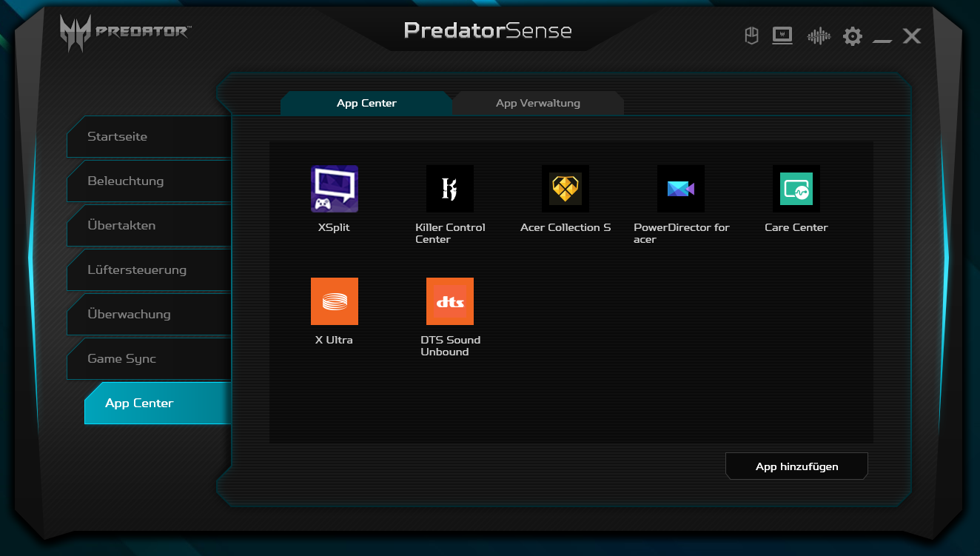Image resolution: width=980 pixels, height=556 pixels.
Task: Launch the X Ultra app icon
Action: coord(335,301)
